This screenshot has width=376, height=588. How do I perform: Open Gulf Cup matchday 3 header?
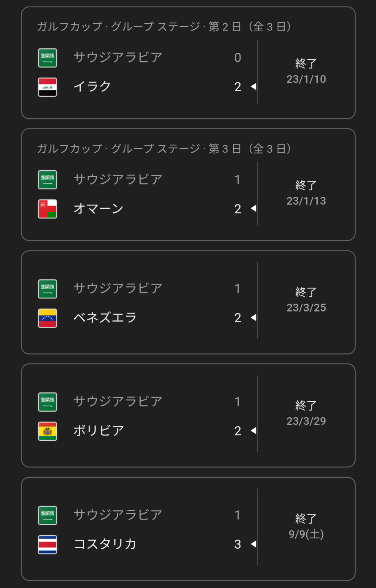164,149
